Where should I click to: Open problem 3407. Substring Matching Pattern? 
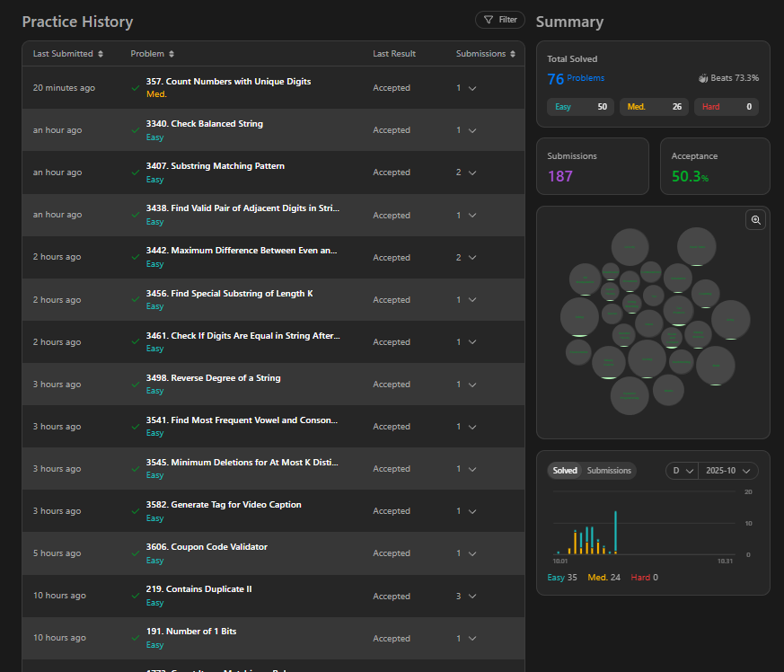tap(215, 165)
